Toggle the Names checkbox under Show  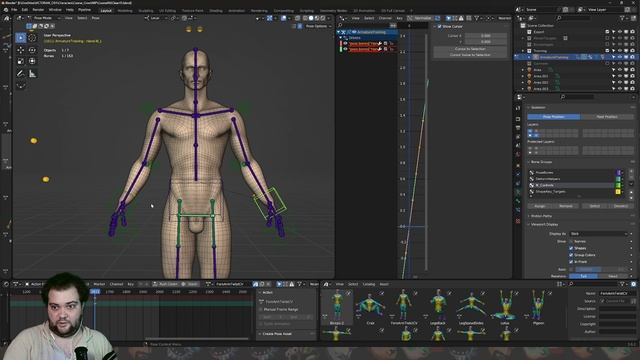[571, 242]
